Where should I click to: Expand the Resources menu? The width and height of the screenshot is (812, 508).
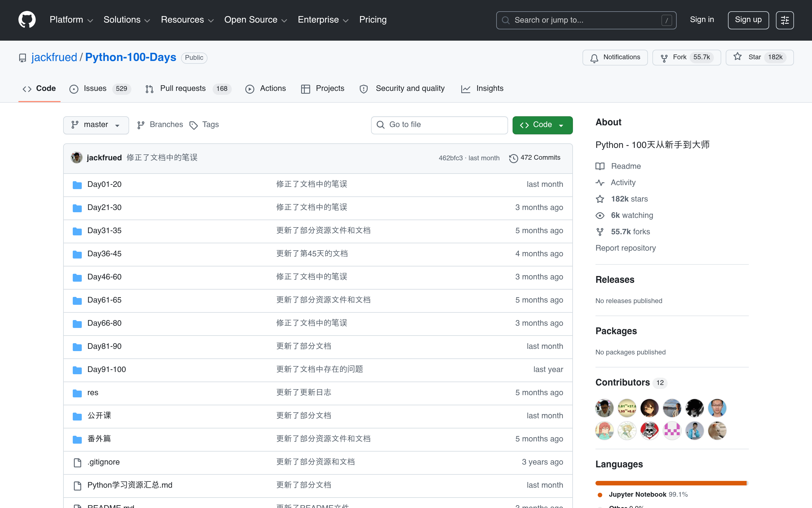click(187, 20)
